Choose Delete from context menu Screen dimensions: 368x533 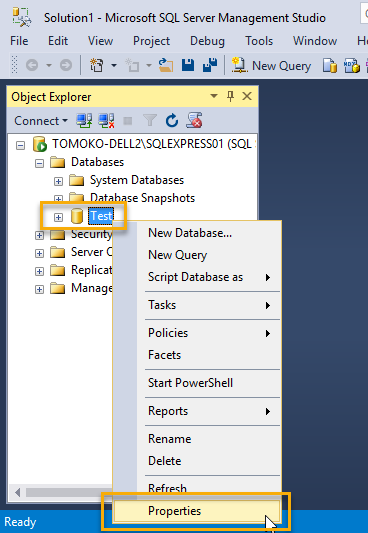pyautogui.click(x=197, y=461)
